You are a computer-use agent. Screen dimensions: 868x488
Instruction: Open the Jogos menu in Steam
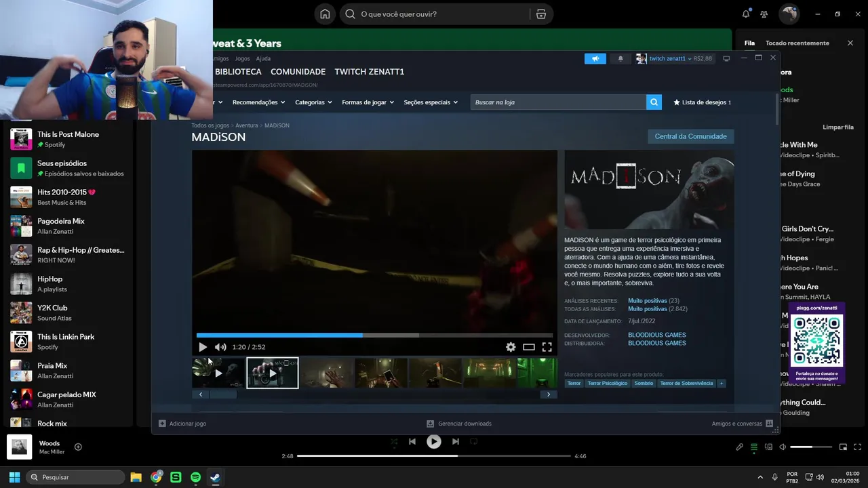[x=242, y=59]
